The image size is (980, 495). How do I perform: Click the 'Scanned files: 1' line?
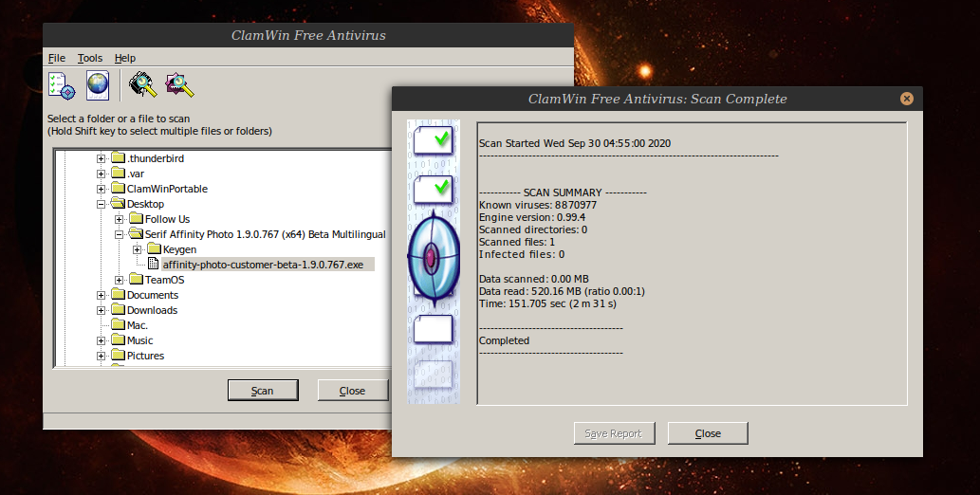[517, 242]
